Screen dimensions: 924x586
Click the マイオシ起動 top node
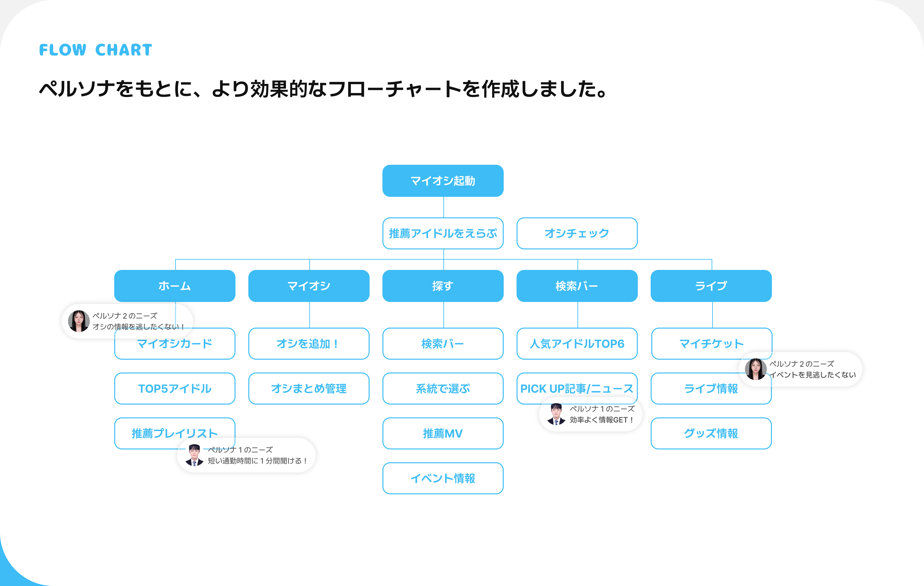click(x=443, y=181)
